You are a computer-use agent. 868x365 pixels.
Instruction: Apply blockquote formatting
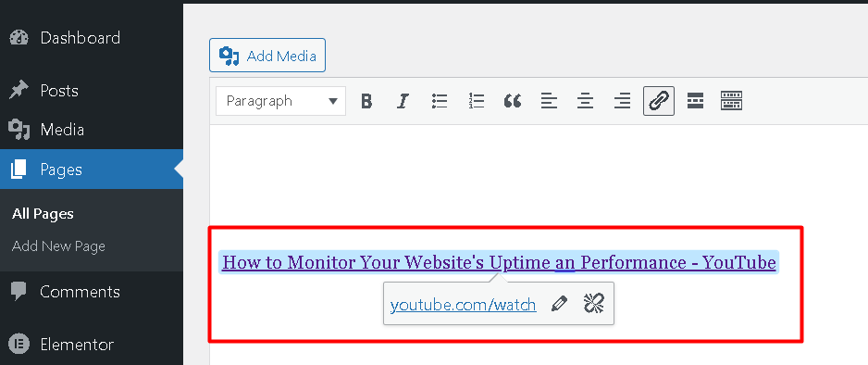click(x=513, y=101)
